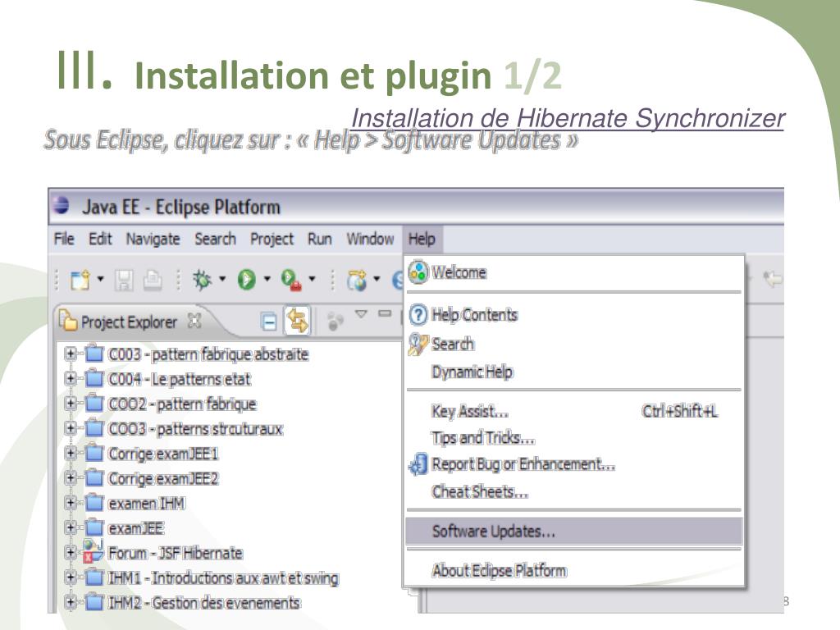Open the Window menu
Viewport: 840px width, 630px height.
coord(370,239)
